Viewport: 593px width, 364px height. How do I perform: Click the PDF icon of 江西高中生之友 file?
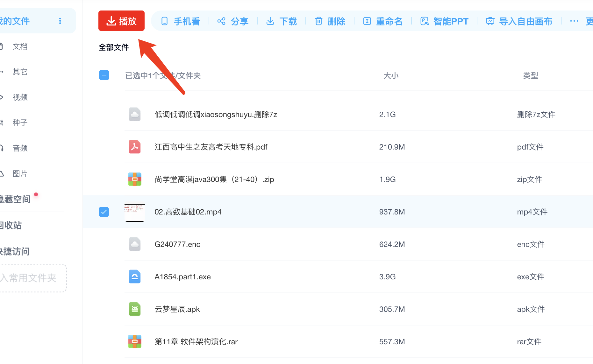point(135,147)
